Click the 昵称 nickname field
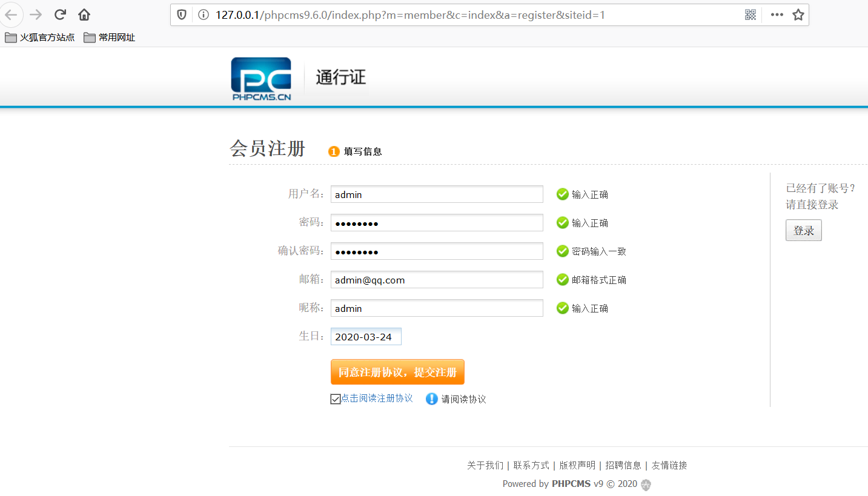The width and height of the screenshot is (868, 496). 437,308
